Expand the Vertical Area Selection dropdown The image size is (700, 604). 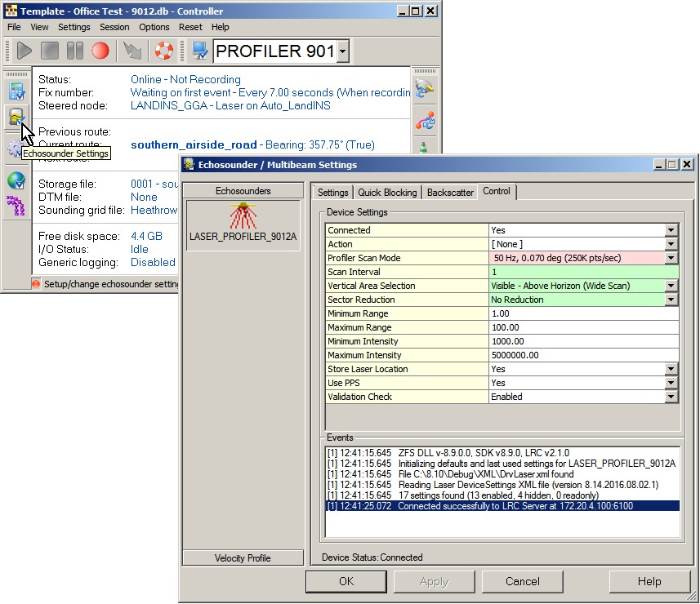coord(671,286)
